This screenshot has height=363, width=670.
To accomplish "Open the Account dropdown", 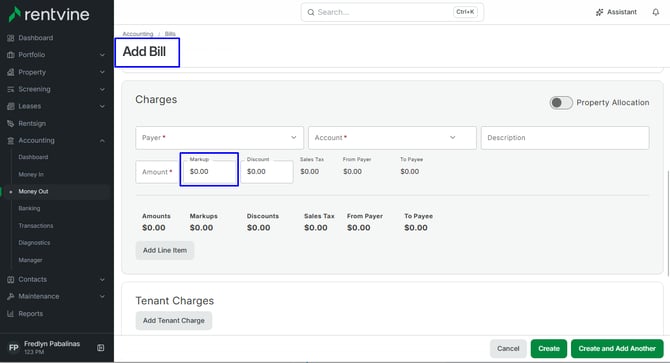I will point(392,138).
